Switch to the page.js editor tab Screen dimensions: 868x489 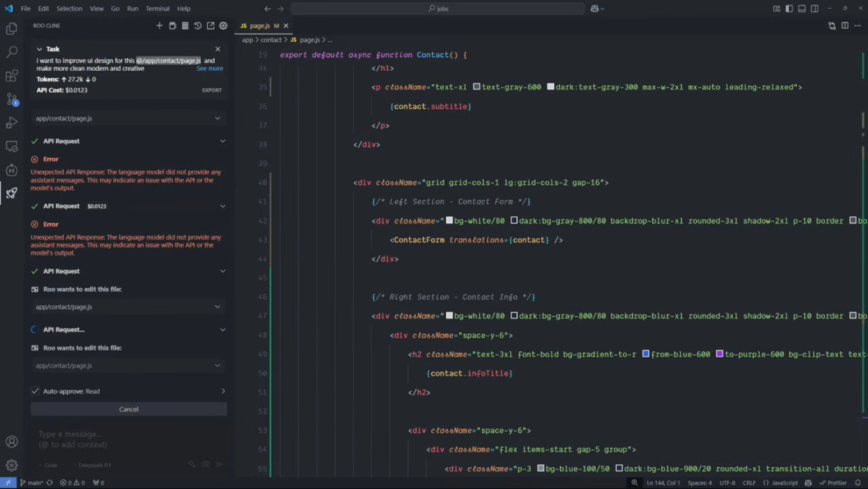[x=260, y=25]
